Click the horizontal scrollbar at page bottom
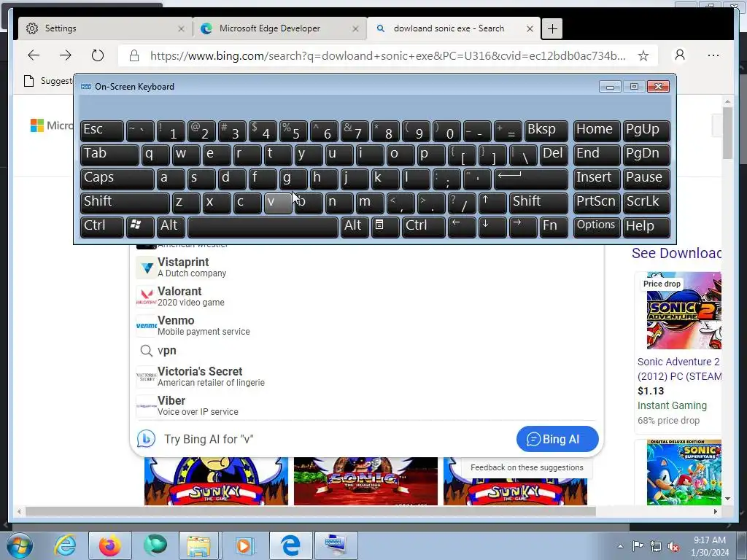 click(x=311, y=511)
